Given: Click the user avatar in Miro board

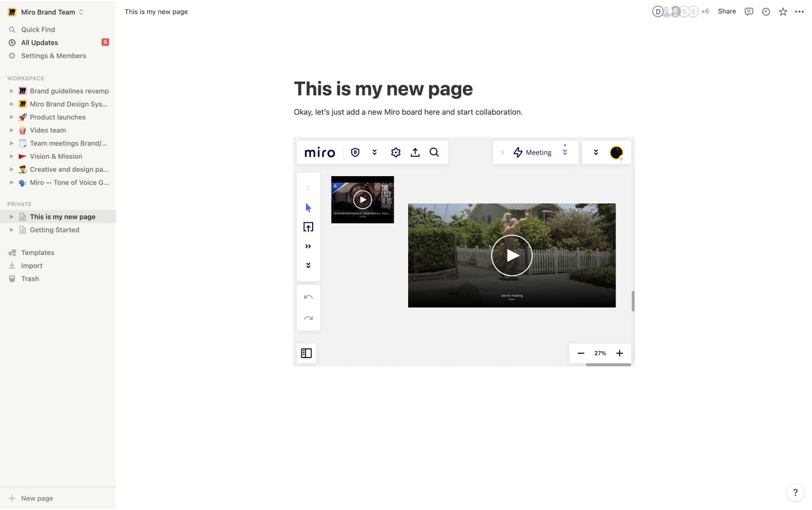Looking at the screenshot, I should [616, 153].
